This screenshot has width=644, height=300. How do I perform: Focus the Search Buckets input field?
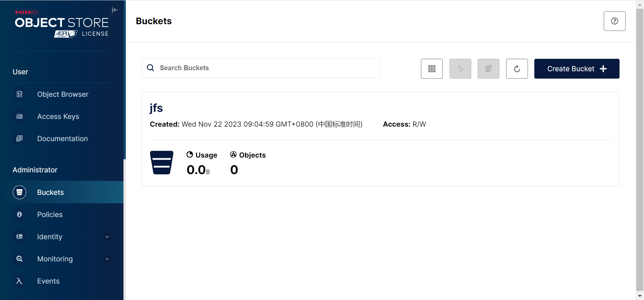point(261,68)
